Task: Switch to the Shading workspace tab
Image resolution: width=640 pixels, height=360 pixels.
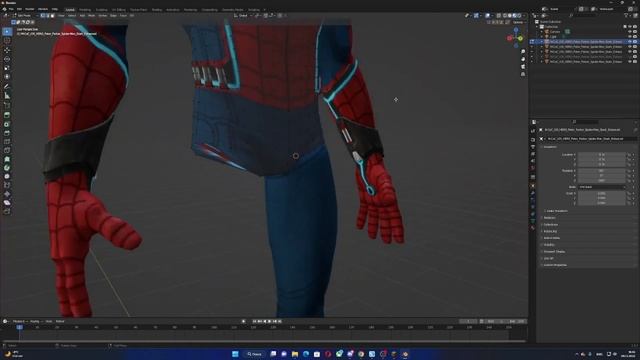Action: click(x=157, y=9)
